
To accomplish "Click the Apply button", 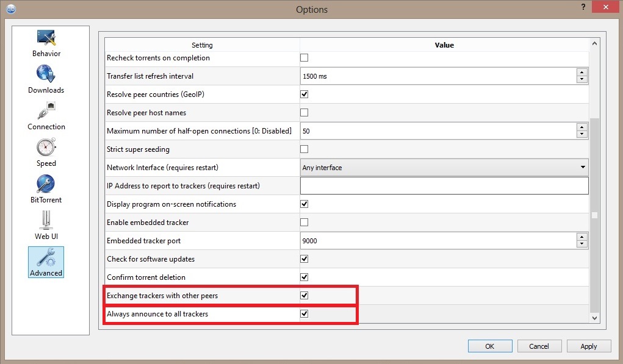I will tap(588, 346).
